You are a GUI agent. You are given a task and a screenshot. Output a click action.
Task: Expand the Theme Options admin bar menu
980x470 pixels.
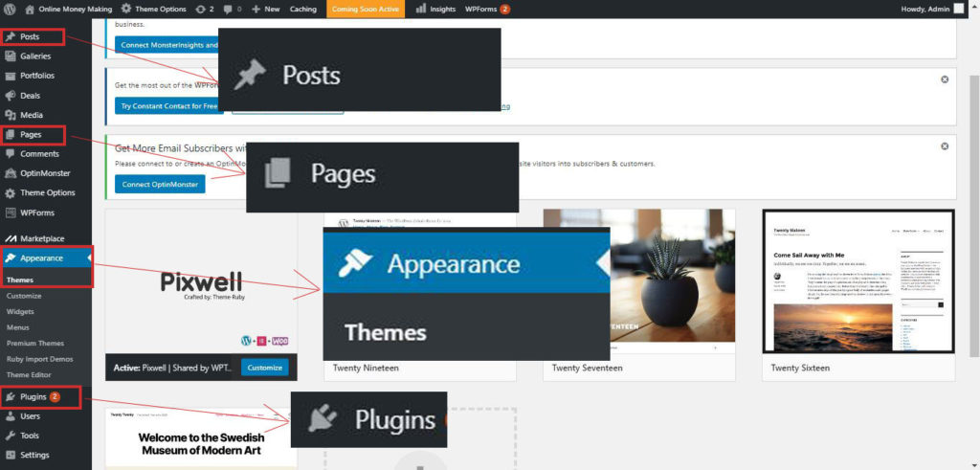pos(152,9)
